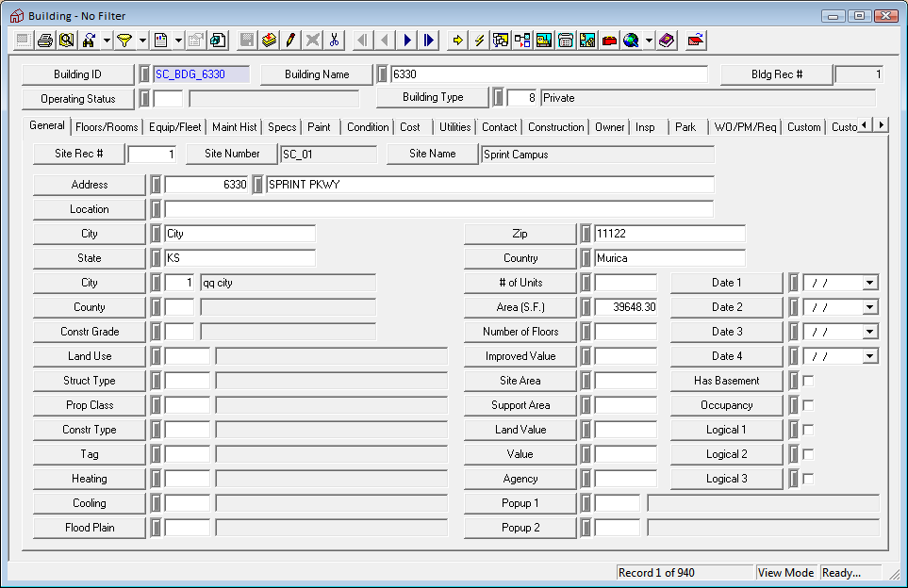The width and height of the screenshot is (908, 588).
Task: Click the print icon in toolbar
Action: coord(44,41)
